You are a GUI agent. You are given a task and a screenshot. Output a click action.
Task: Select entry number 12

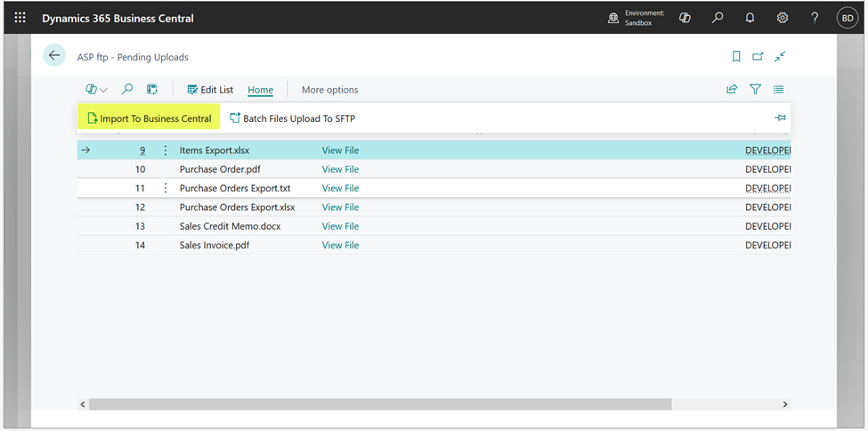140,207
